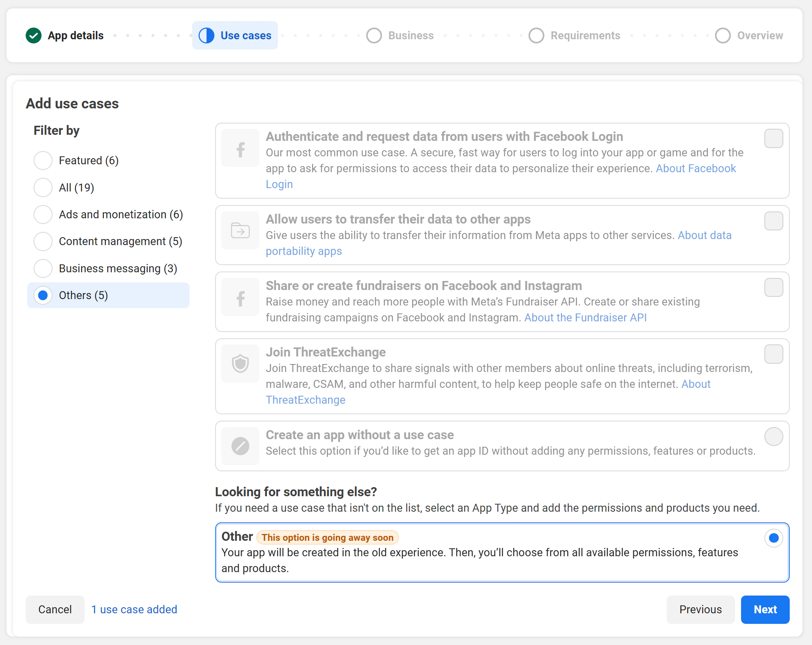Filter by Content management (5)
The width and height of the screenshot is (812, 645).
click(x=108, y=241)
